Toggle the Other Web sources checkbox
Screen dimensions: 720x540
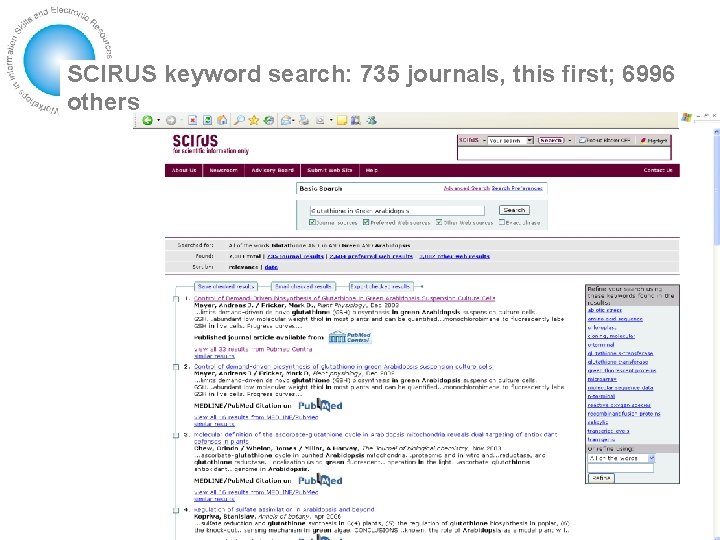coord(439,222)
